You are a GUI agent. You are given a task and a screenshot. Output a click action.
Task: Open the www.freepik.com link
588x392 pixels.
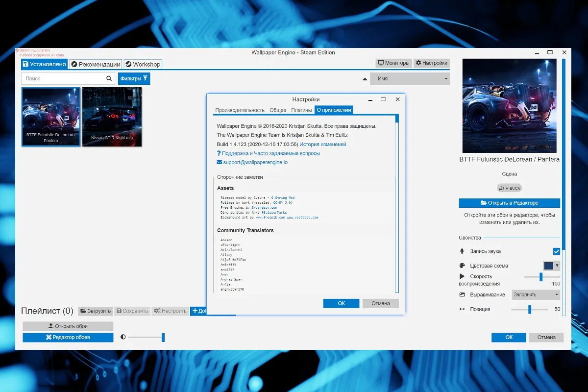270,217
